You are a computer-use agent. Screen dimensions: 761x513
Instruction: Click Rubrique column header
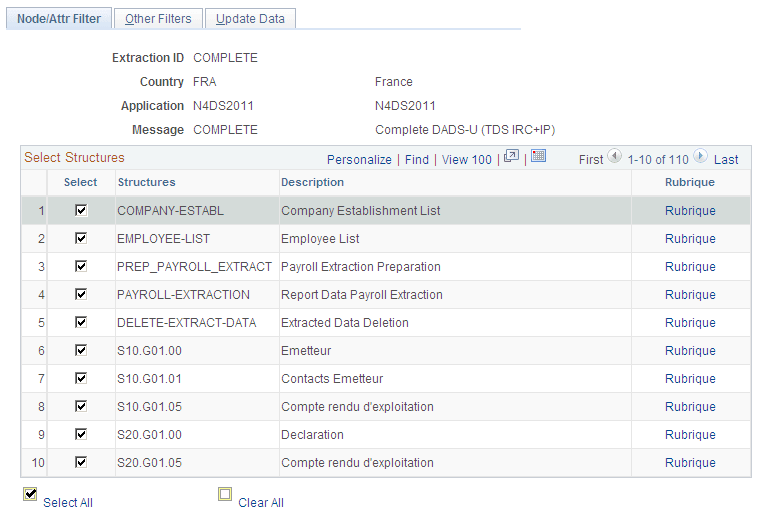(x=690, y=182)
